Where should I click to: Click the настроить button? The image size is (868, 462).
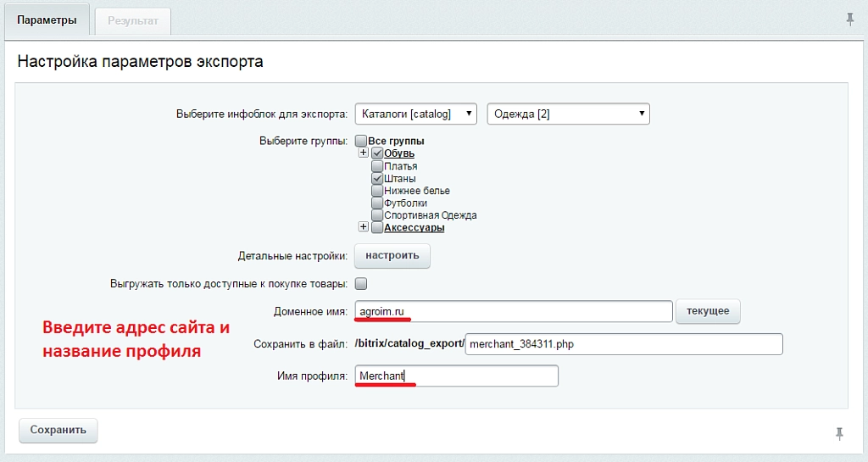392,256
